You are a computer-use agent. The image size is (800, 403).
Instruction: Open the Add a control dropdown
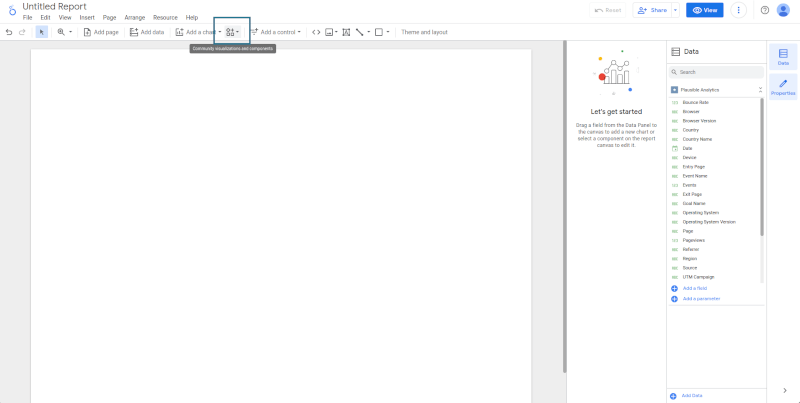click(x=275, y=32)
